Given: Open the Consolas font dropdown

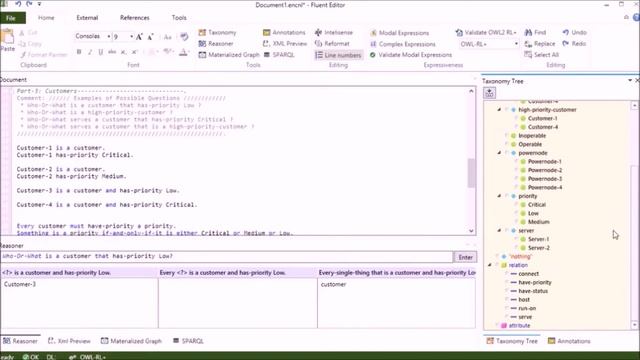Looking at the screenshot, I should click(109, 36).
